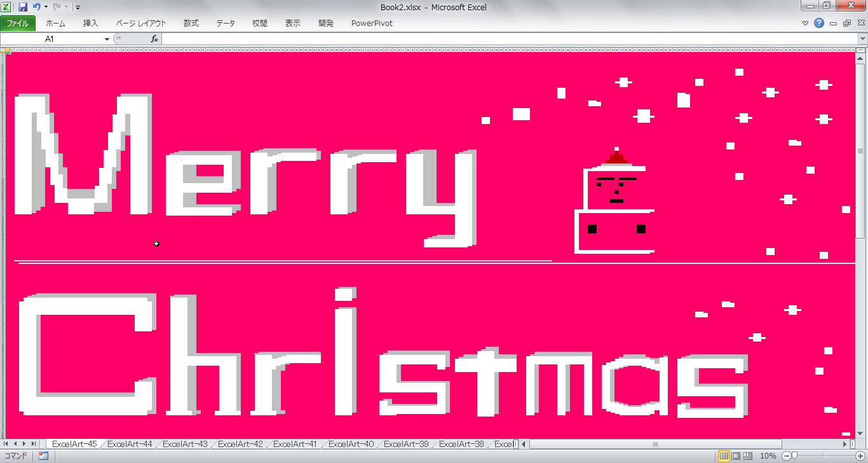868x463 pixels.
Task: Open the ページ レイアウト ribbon tab
Action: [x=141, y=23]
